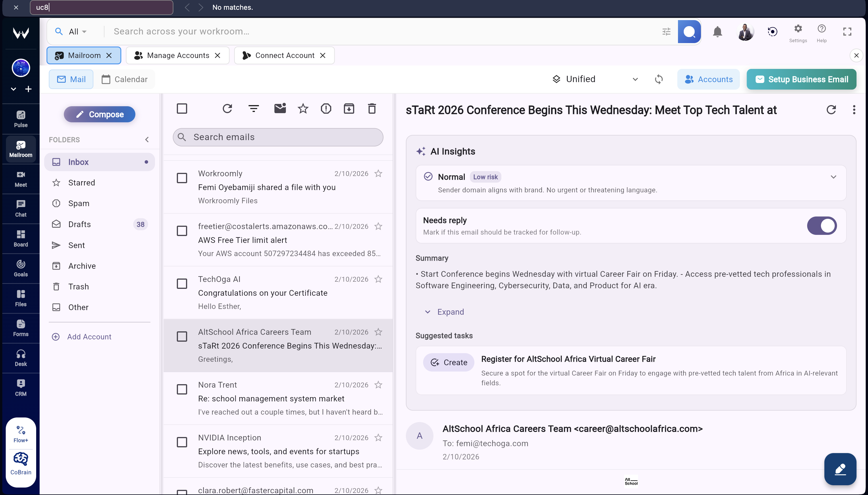Screen dimensions: 868x495
Task: Archive emails using the toolbar archive icon
Action: pyautogui.click(x=349, y=108)
